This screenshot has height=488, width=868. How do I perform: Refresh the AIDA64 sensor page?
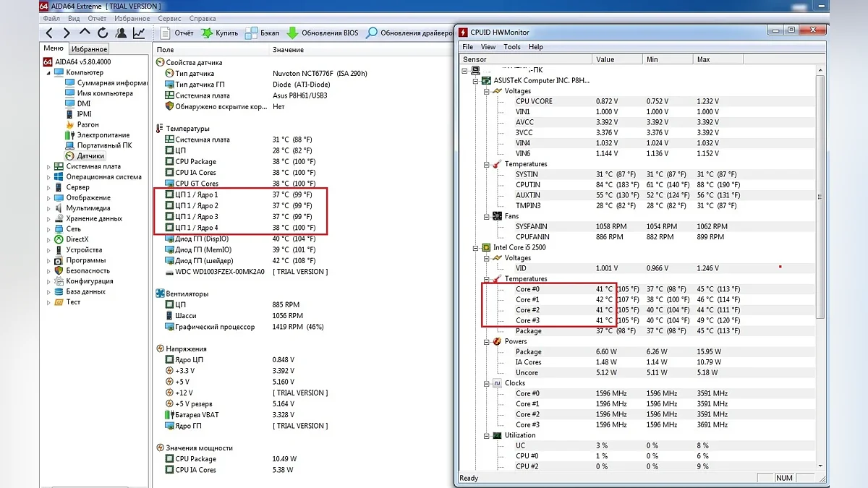pos(103,33)
